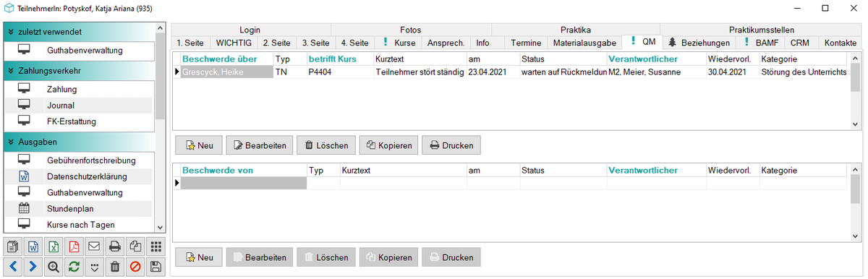This screenshot has height=279, width=868.
Task: Switch to the 2. Seite tab
Action: coord(276,43)
